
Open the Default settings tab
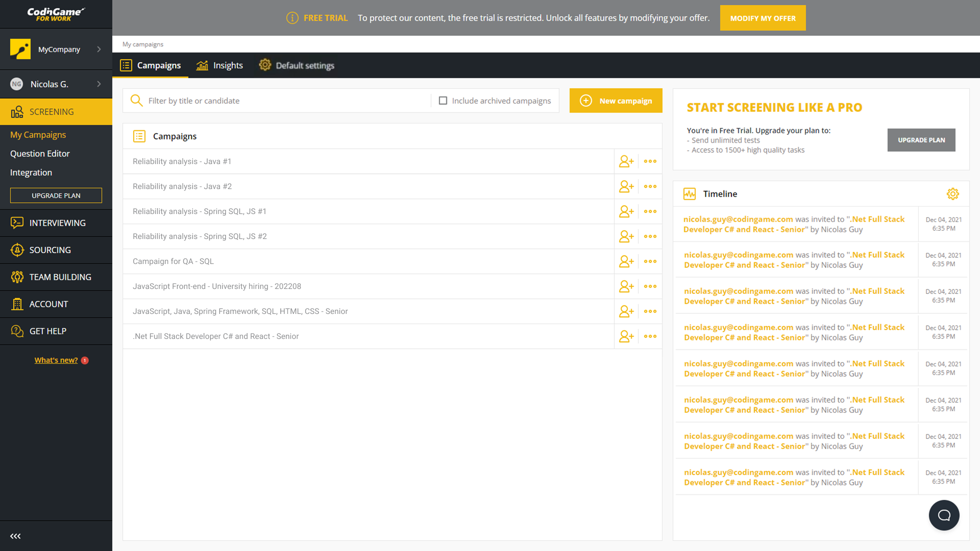296,65
